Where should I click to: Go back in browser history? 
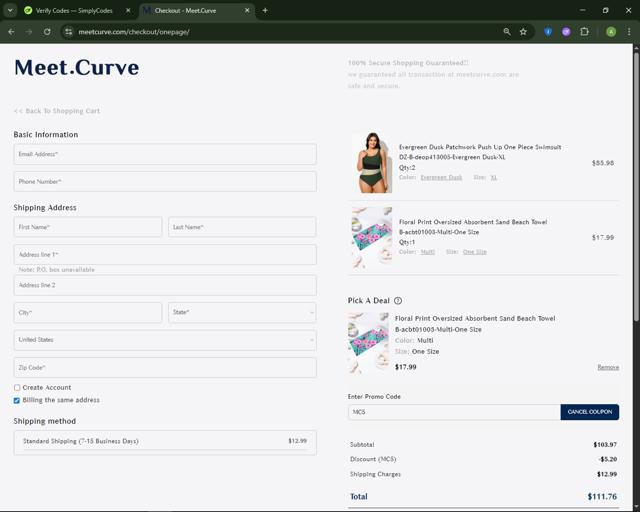click(11, 32)
